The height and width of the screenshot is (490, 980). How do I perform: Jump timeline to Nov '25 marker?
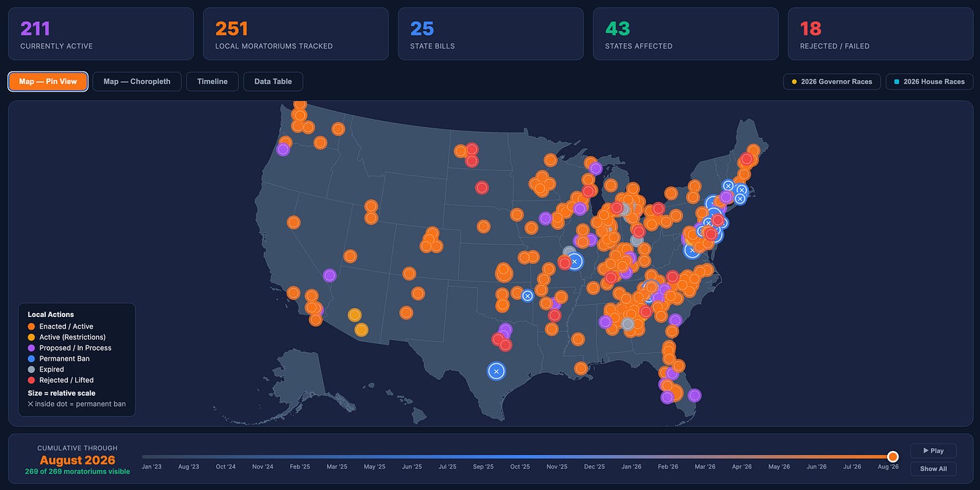point(557,466)
